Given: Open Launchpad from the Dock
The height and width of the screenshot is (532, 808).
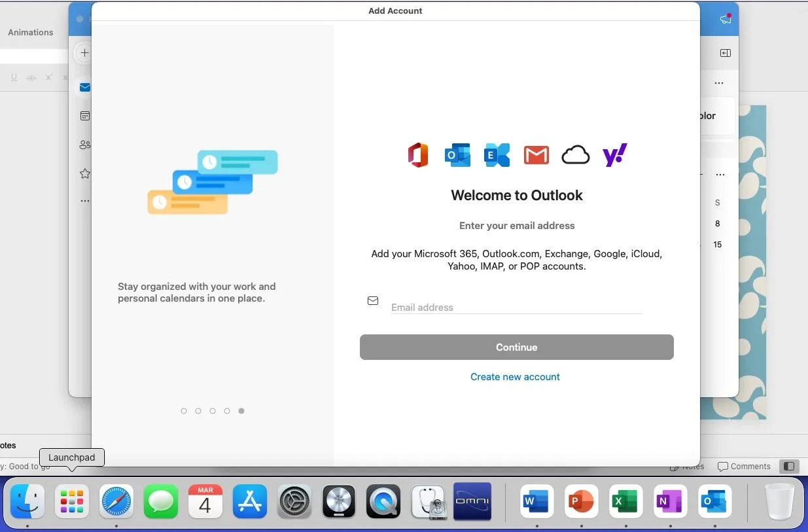Looking at the screenshot, I should (72, 502).
